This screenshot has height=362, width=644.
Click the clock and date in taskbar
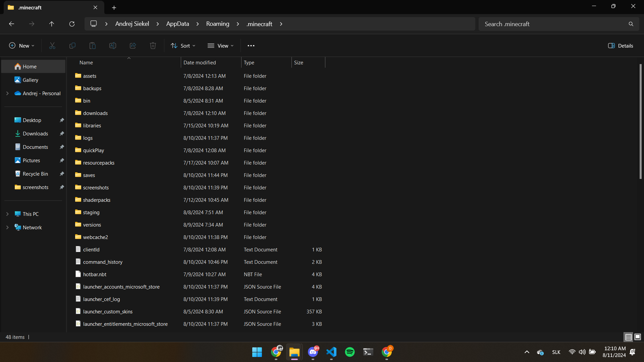pyautogui.click(x=614, y=352)
